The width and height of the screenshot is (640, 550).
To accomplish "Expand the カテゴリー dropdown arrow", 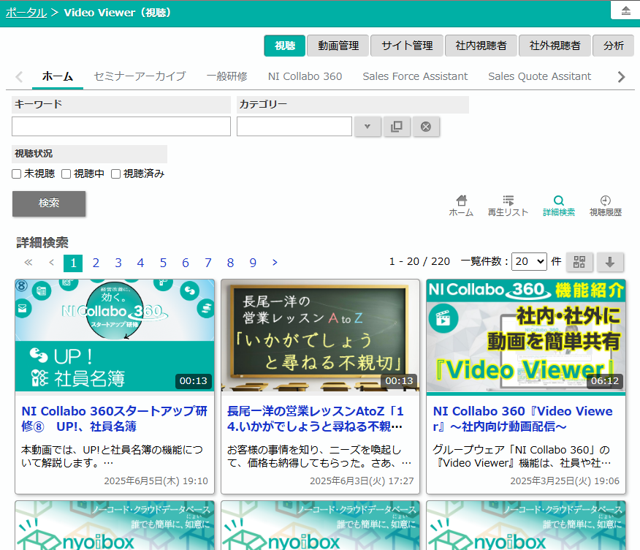I will (x=368, y=126).
